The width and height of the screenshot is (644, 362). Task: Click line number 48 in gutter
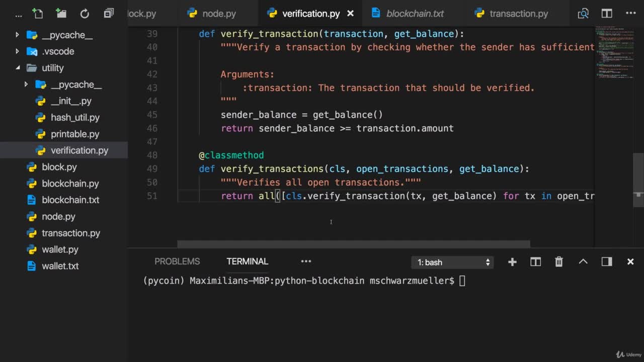click(152, 155)
